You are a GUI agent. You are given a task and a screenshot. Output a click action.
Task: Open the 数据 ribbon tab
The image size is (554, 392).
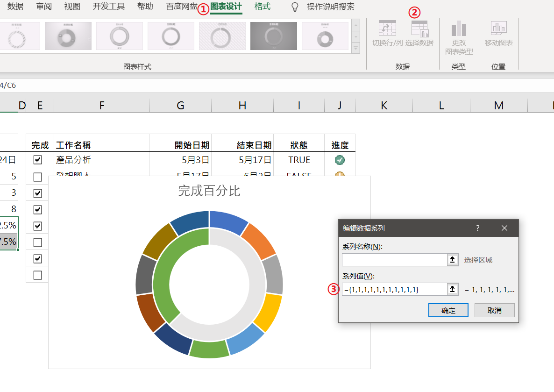pyautogui.click(x=15, y=7)
